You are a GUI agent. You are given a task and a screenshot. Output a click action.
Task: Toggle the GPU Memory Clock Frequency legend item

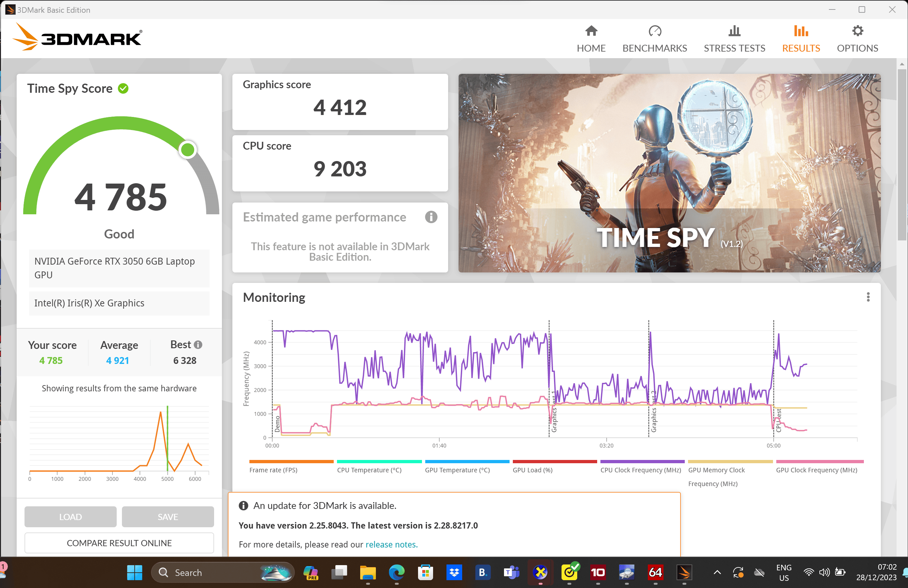click(730, 474)
